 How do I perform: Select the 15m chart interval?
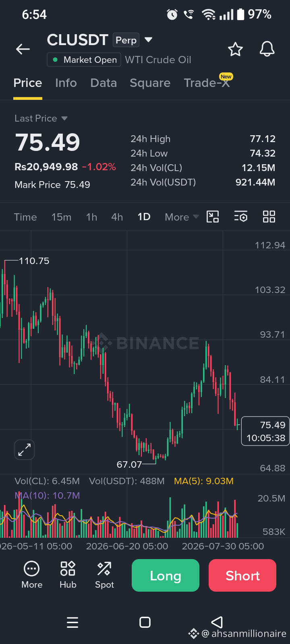coord(61,217)
